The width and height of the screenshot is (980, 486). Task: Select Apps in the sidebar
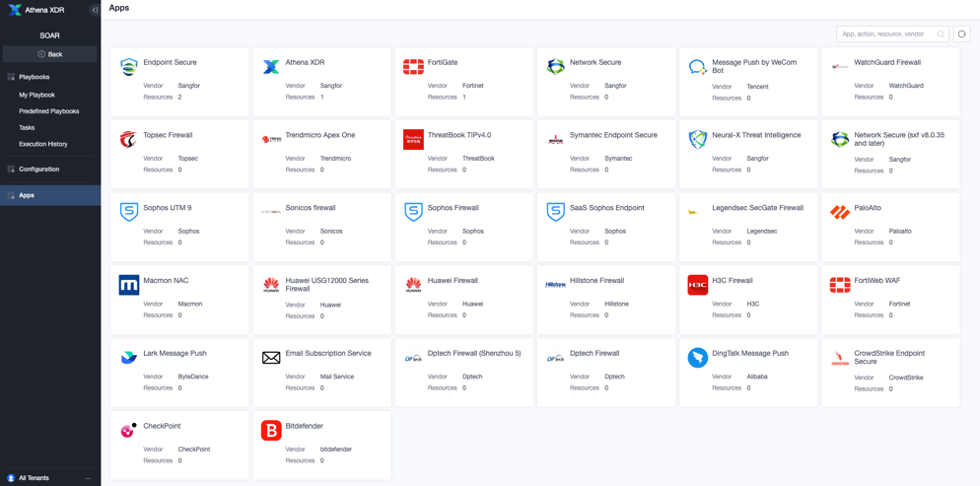tap(50, 195)
